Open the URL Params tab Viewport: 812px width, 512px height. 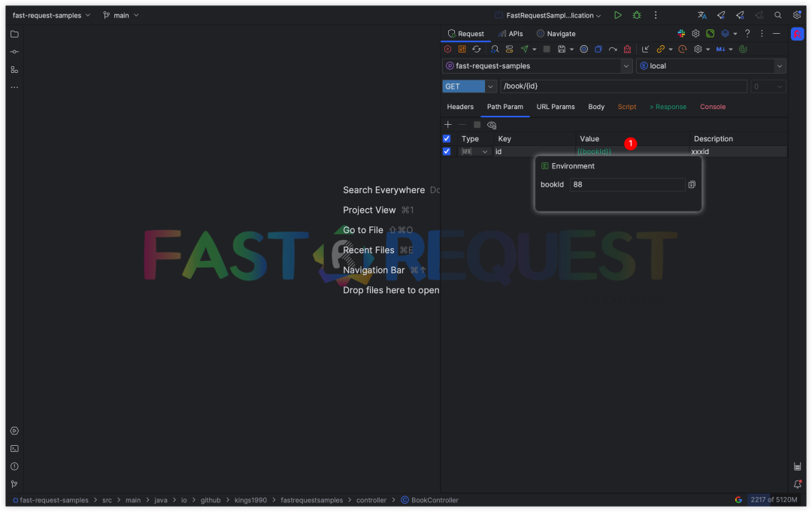pyautogui.click(x=555, y=108)
